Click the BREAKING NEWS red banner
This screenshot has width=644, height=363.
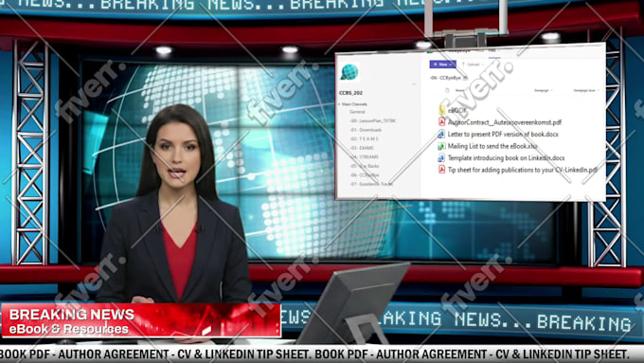pos(141,320)
